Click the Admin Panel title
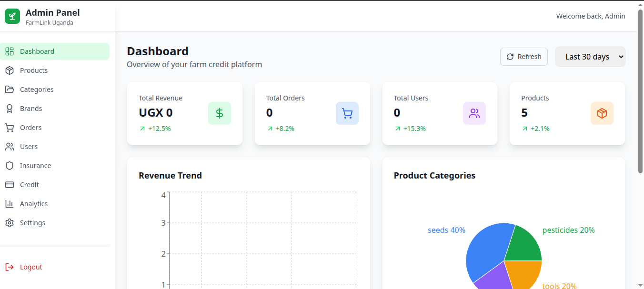The height and width of the screenshot is (289, 644). coord(53,12)
